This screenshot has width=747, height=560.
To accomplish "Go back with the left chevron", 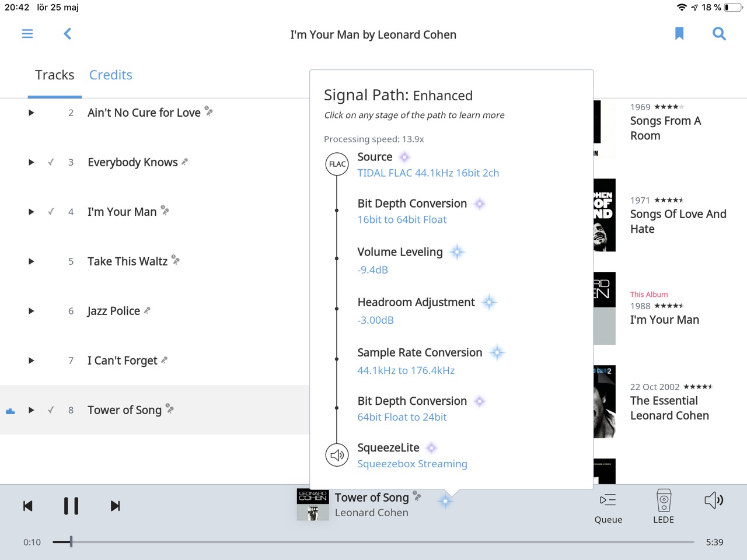I will pyautogui.click(x=68, y=34).
